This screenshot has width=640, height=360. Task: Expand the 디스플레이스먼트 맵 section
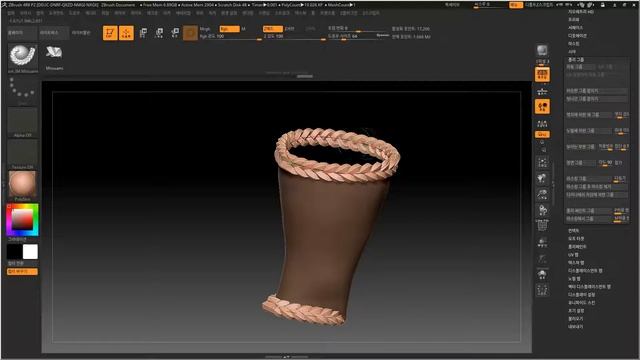click(585, 271)
